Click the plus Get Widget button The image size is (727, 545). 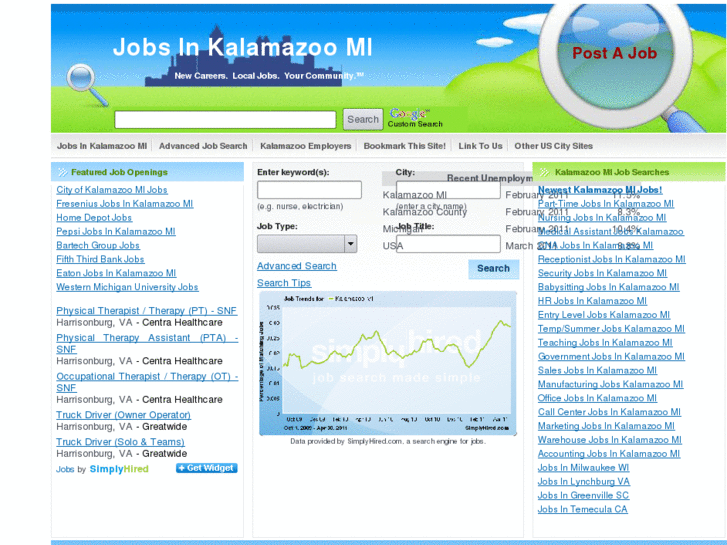207,468
